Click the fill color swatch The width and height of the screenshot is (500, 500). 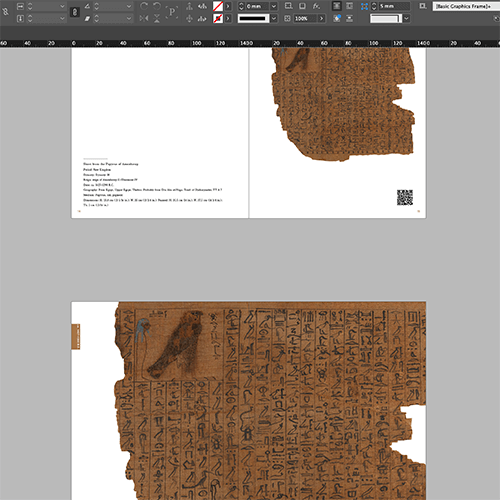[x=218, y=6]
